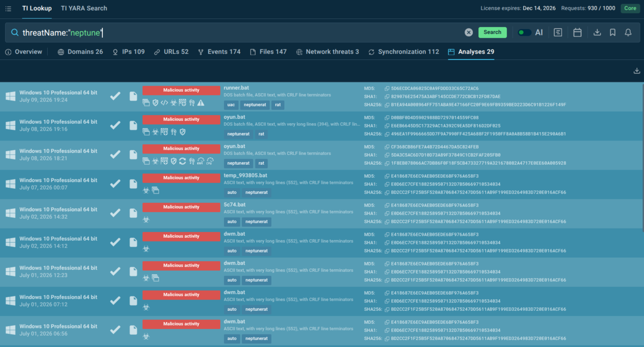Copy SHA1 hash of 5c74.bat
Screen dimensions: 644x347
(x=387, y=213)
